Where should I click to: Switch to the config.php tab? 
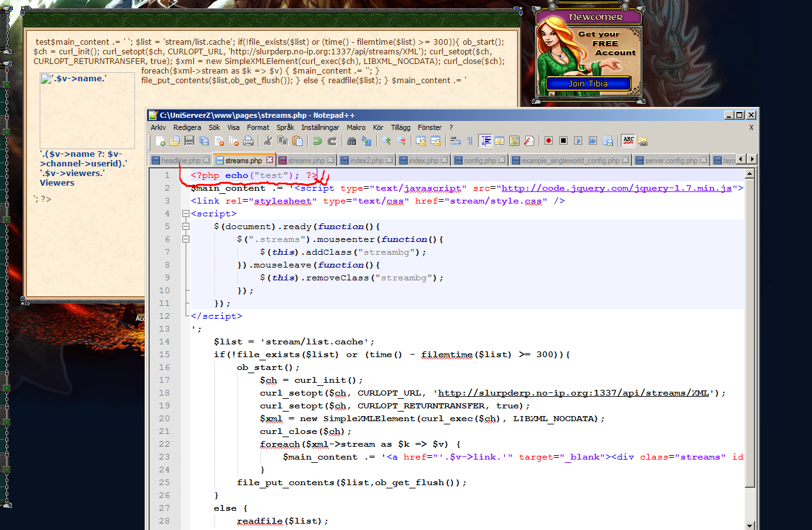481,160
